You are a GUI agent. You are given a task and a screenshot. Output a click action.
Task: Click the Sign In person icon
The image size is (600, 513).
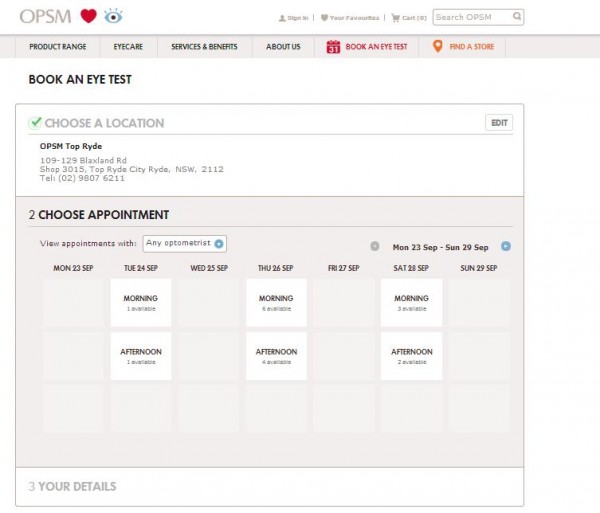coord(282,18)
